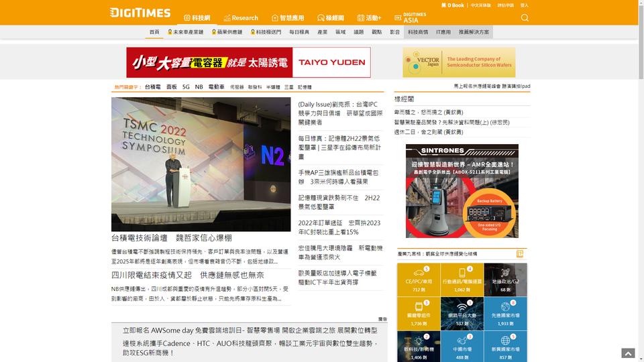
Task: Open 牽而膳之 column article
Action: tap(429, 112)
